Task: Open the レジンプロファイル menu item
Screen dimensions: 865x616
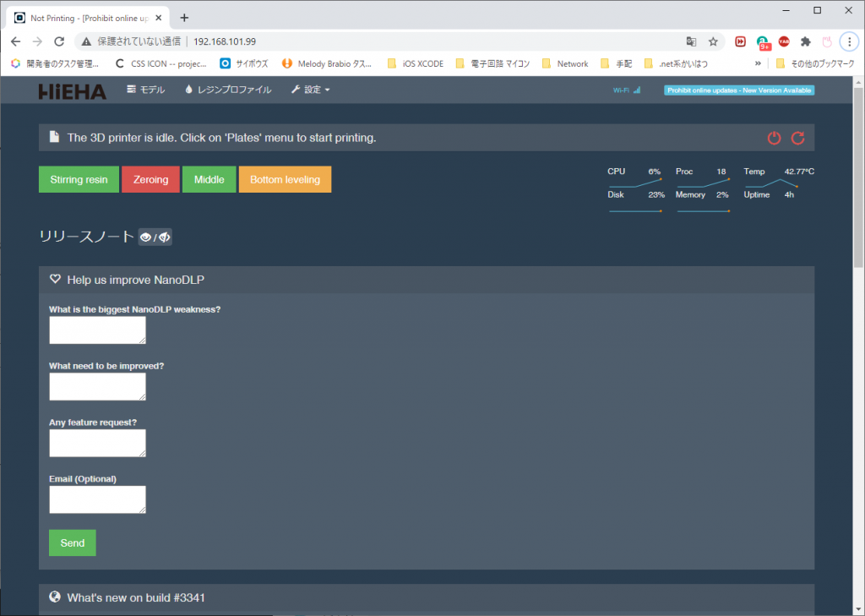Action: point(228,90)
